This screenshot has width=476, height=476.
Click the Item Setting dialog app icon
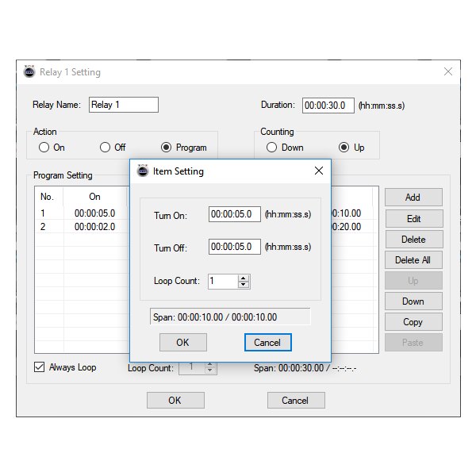pyautogui.click(x=142, y=171)
